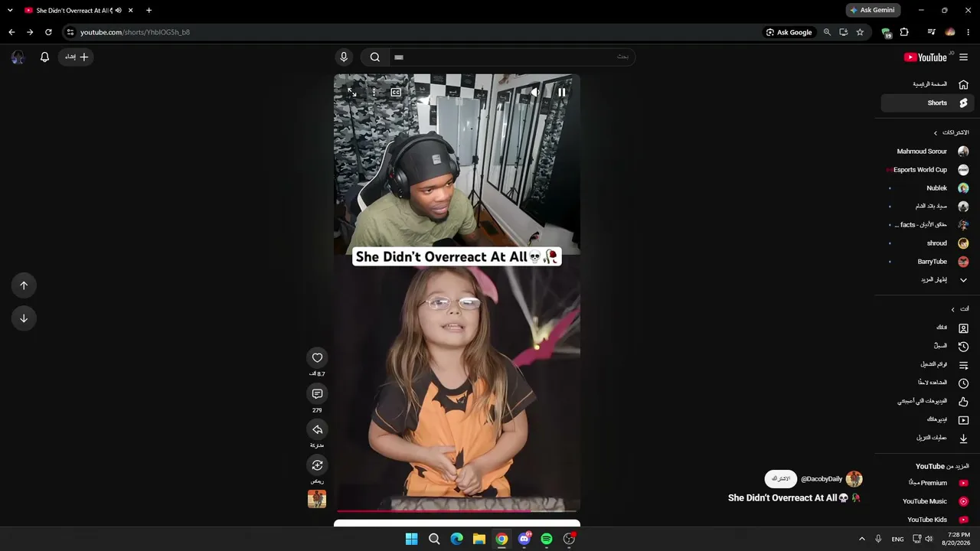This screenshot has width=980, height=551.
Task: Show hidden system tray icons
Action: [x=861, y=539]
